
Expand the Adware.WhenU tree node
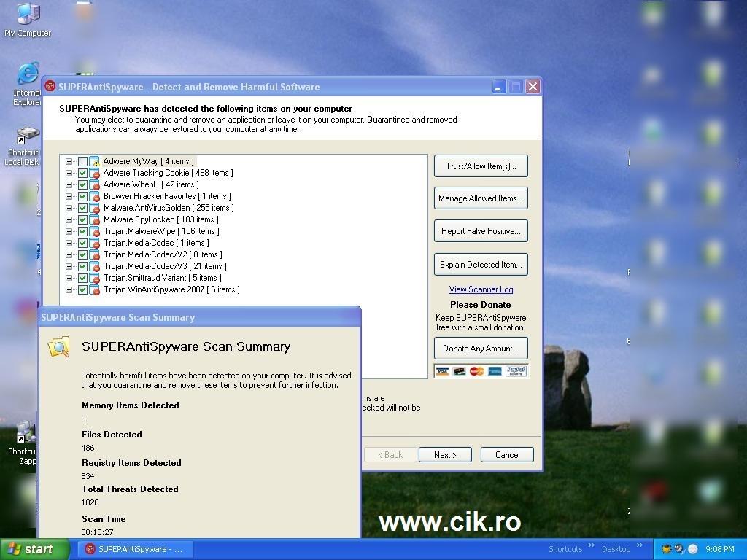pyautogui.click(x=69, y=184)
